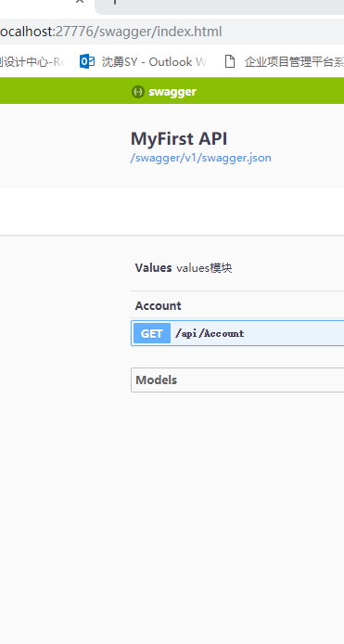Collapse the Account section header
The height and width of the screenshot is (644, 344).
tap(237, 305)
